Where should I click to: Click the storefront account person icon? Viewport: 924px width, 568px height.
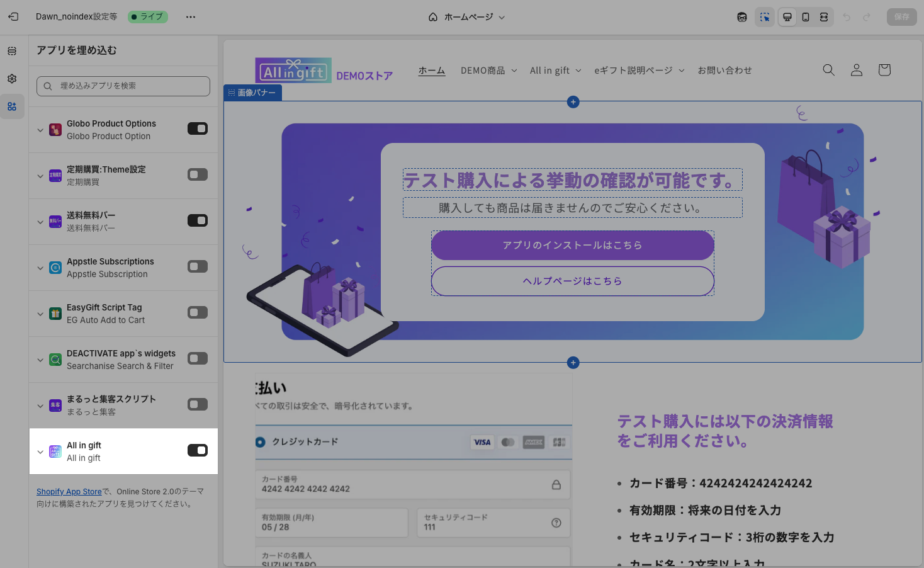tap(857, 70)
